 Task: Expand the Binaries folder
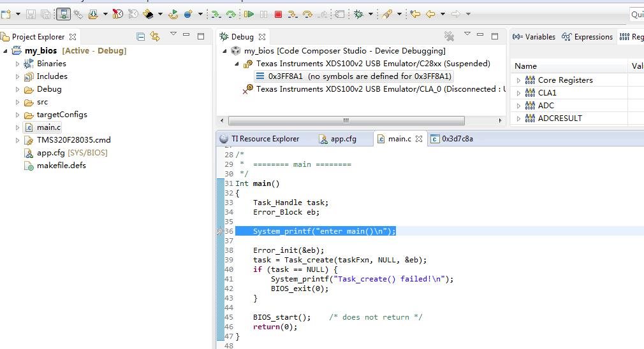click(x=17, y=64)
